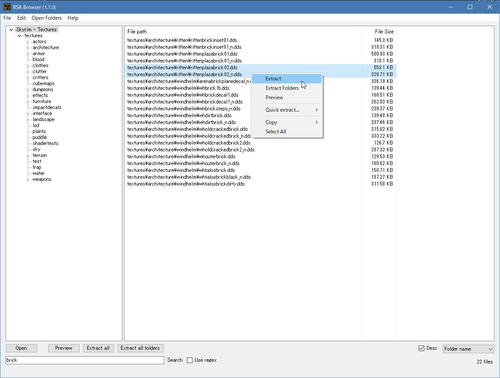Image resolution: width=500 pixels, height=378 pixels.
Task: Select the landscape folder
Action: tap(43, 120)
